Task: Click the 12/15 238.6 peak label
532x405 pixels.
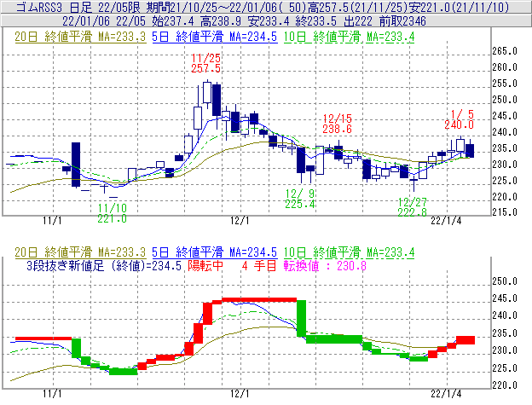Action: (337, 124)
